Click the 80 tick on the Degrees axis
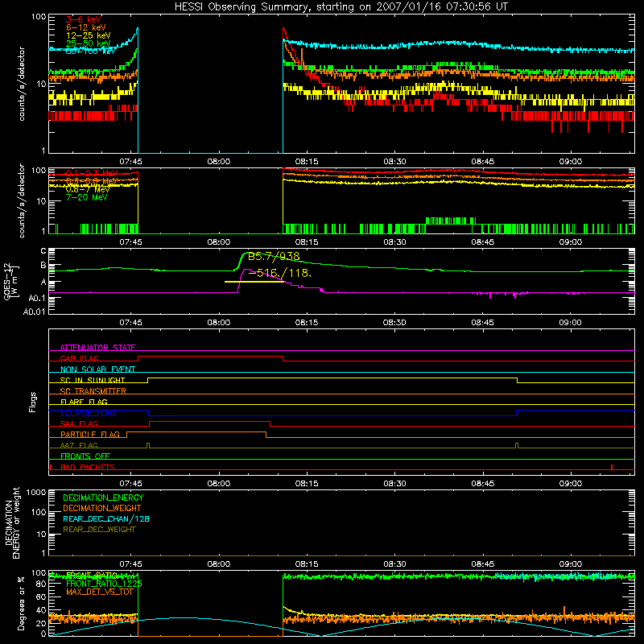 click(41, 584)
